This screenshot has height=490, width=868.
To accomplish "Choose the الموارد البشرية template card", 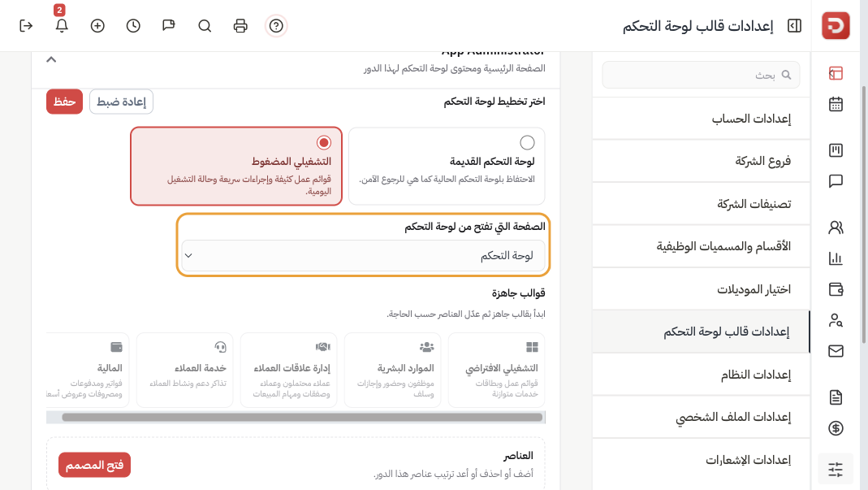I will pos(392,370).
